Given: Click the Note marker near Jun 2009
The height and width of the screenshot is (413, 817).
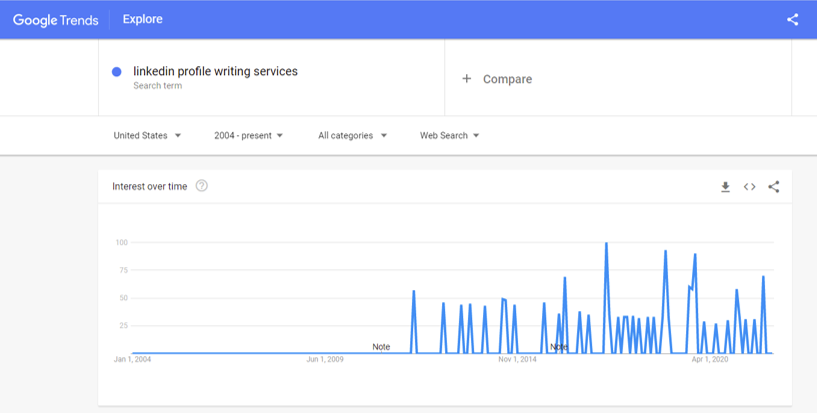Looking at the screenshot, I should 381,347.
